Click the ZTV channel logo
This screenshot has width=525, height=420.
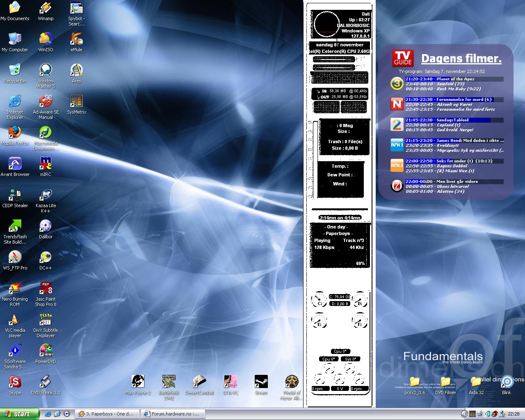coord(397,186)
